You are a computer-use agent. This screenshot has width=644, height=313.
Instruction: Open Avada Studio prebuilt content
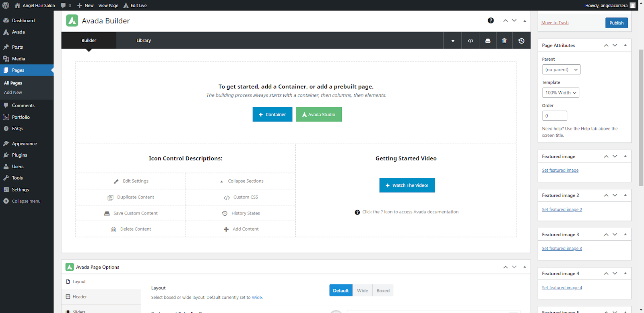319,114
